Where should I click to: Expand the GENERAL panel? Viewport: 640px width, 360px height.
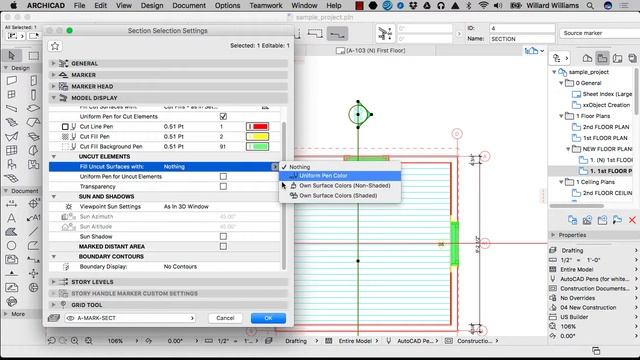pyautogui.click(x=53, y=63)
